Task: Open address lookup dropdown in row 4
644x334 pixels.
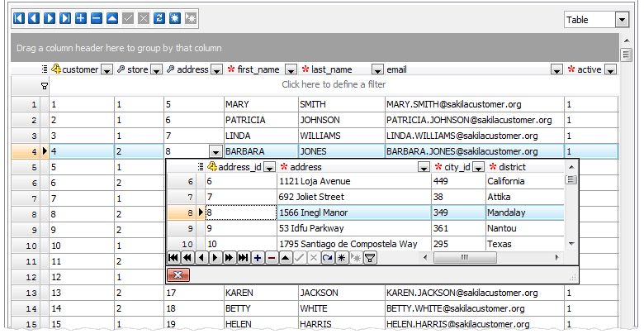Action: (215, 152)
